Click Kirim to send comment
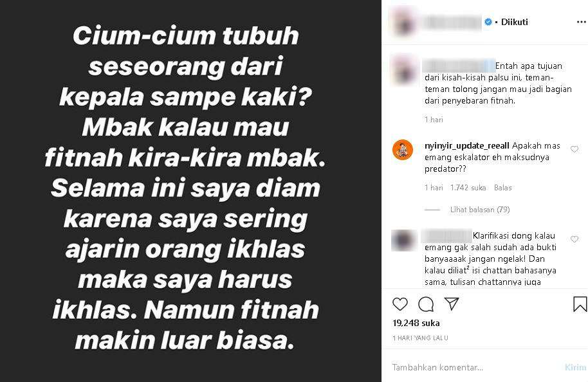Image resolution: width=588 pixels, height=382 pixels. 576,367
